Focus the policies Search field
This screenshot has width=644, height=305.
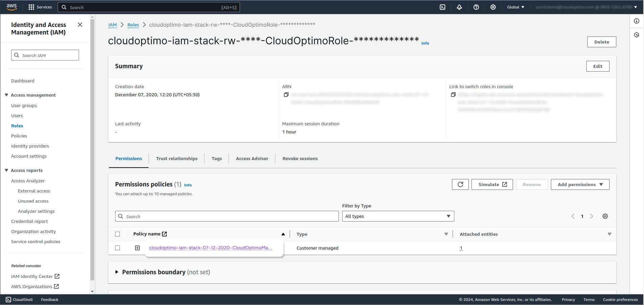coord(227,216)
